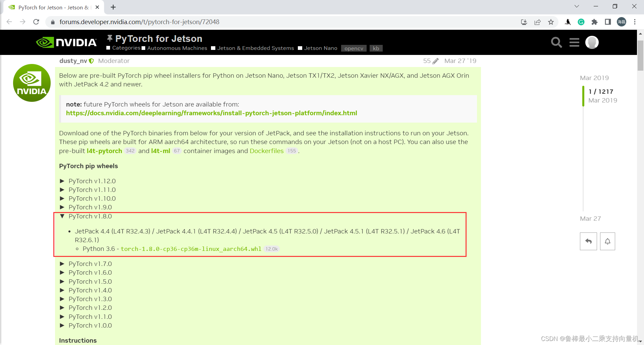644x345 pixels.
Task: Click the notification bell button
Action: click(x=607, y=241)
